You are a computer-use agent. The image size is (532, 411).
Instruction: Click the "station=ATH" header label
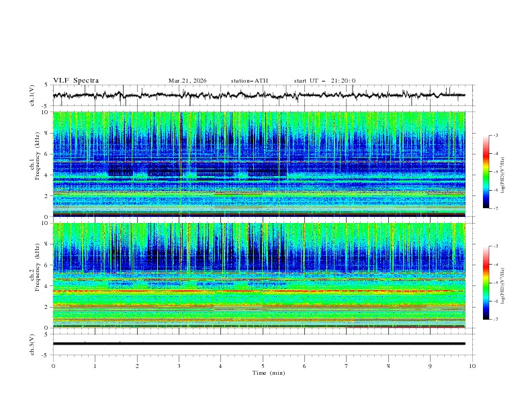tap(249, 81)
